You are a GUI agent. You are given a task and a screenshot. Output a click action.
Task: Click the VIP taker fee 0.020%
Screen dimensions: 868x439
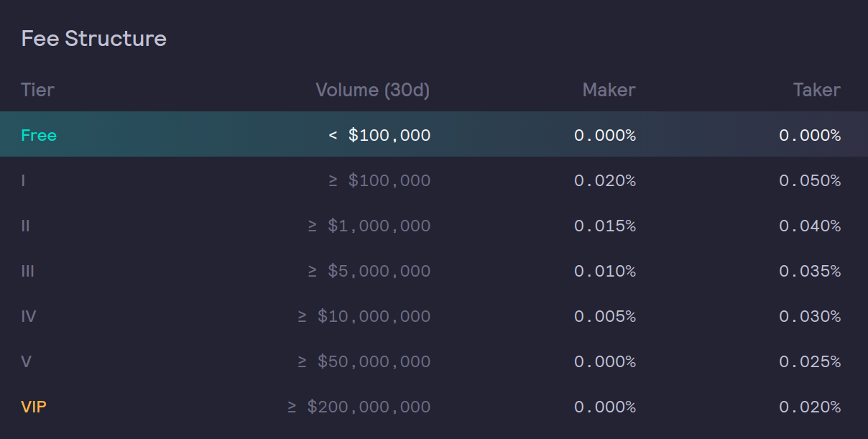810,407
